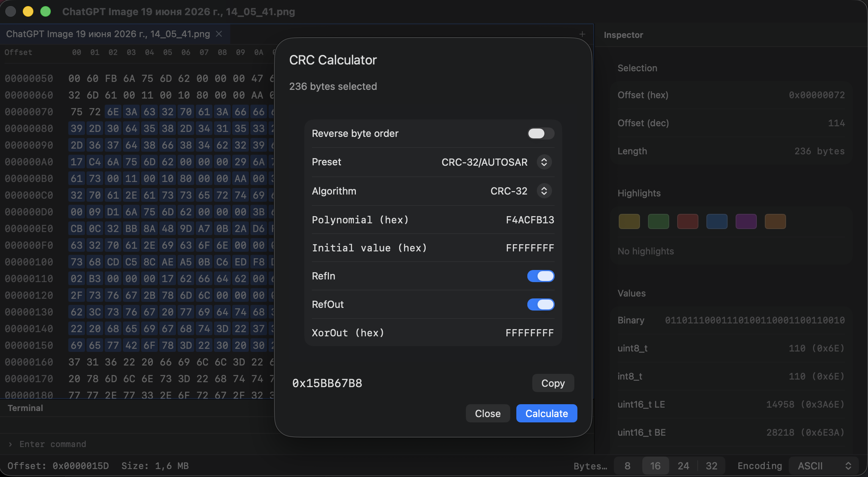Open the Algorithm chooser arrows
Viewport: 868px width, 477px height.
point(544,191)
